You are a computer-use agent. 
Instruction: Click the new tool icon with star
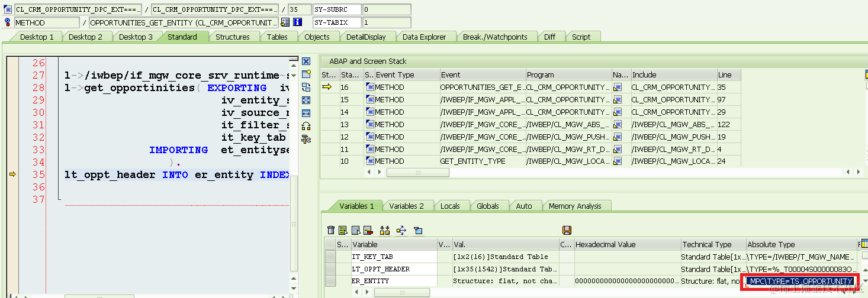(306, 74)
